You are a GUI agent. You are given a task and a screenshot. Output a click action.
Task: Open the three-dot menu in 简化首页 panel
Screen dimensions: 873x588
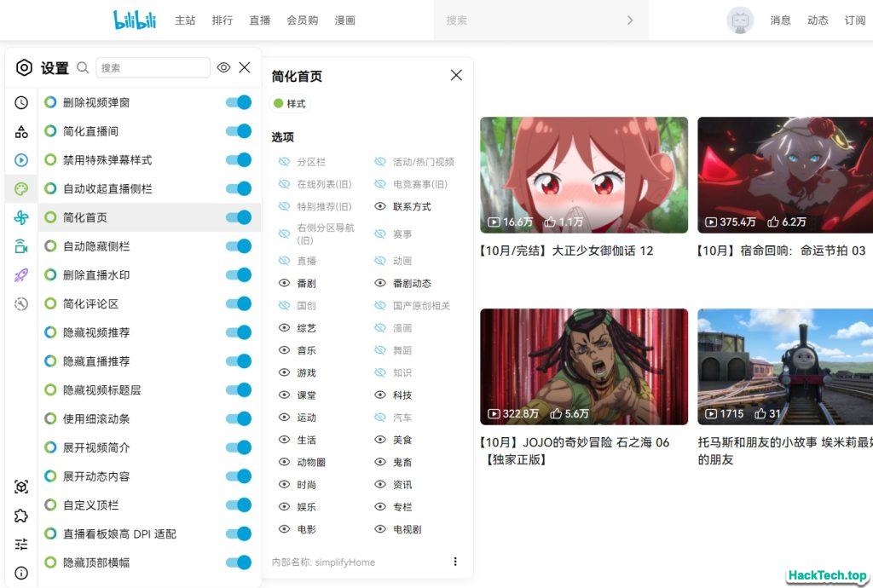(x=455, y=562)
